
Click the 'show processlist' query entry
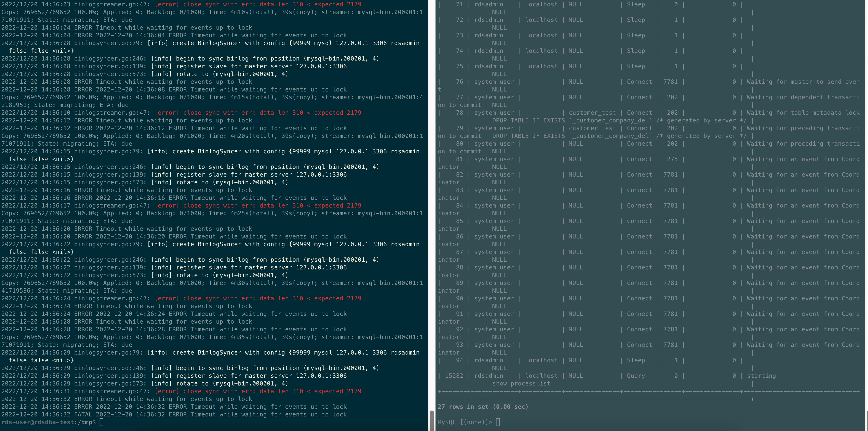pos(521,383)
